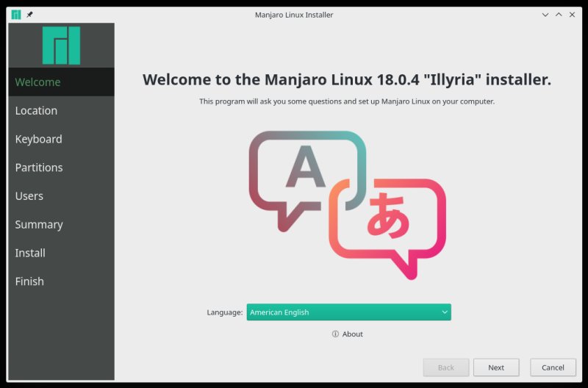
Task: Open the About information
Action: pyautogui.click(x=348, y=334)
